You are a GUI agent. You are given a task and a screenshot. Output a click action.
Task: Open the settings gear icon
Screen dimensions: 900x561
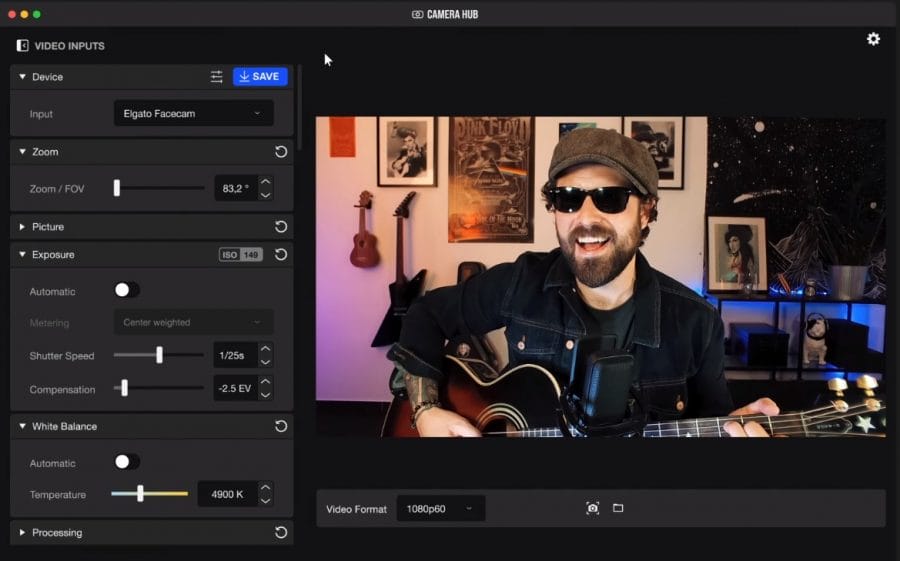click(x=873, y=39)
